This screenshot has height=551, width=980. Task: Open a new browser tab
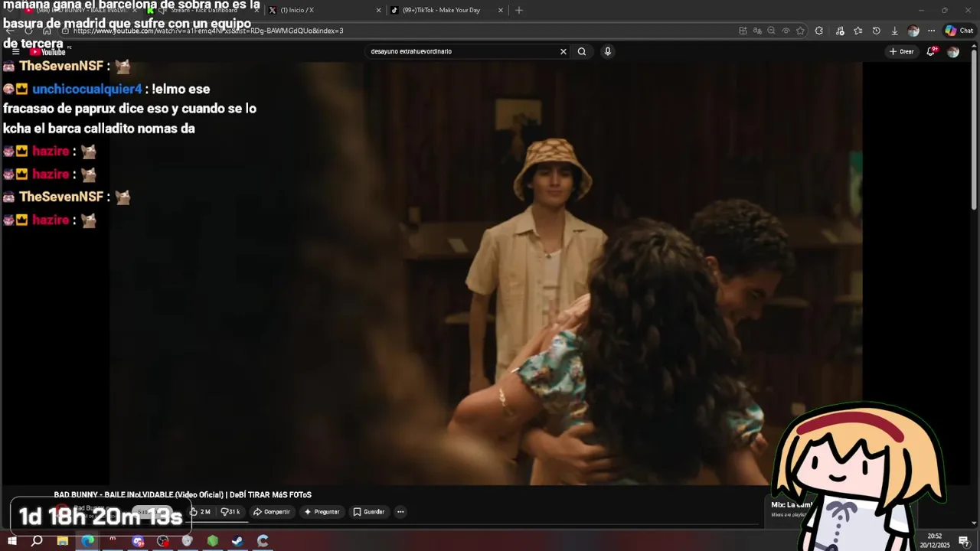point(519,10)
